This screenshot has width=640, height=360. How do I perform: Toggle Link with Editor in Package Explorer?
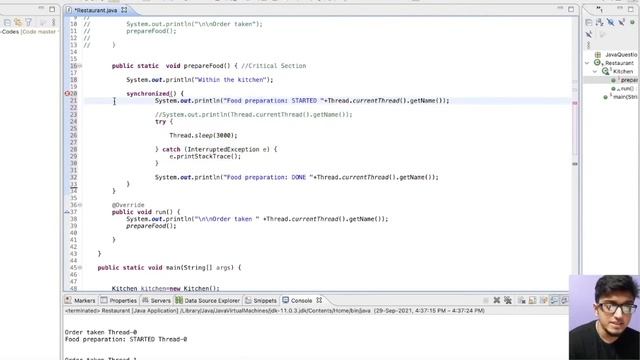18,22
